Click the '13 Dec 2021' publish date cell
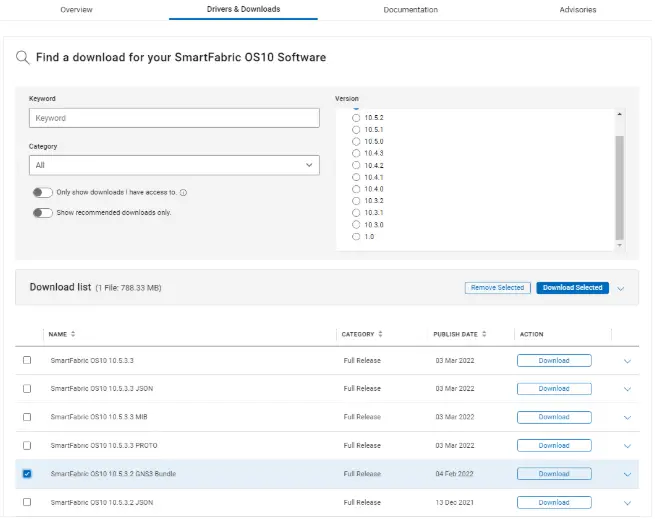 click(x=454, y=503)
